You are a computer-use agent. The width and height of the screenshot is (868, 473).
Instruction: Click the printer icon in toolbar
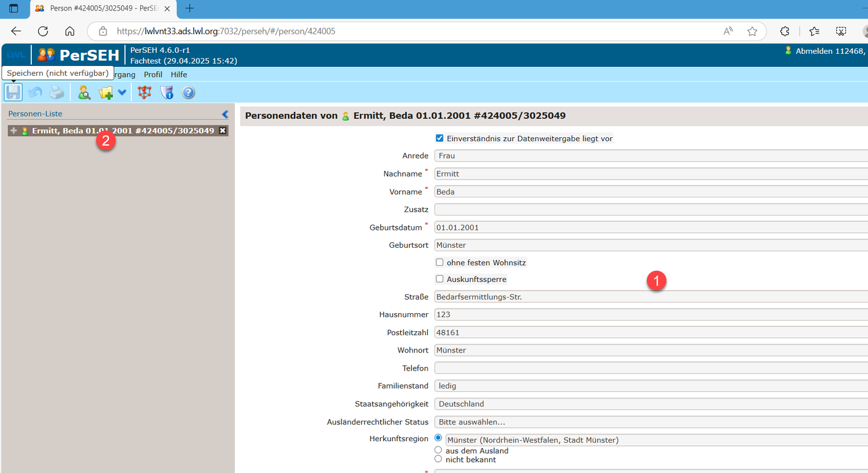(x=57, y=92)
